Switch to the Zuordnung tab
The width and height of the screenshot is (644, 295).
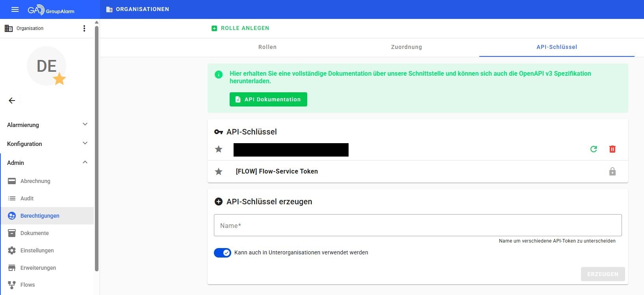[x=406, y=47]
